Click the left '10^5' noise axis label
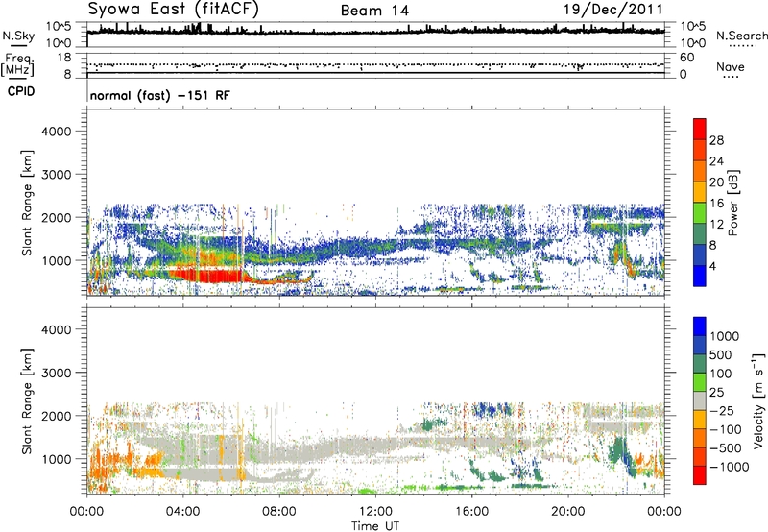This screenshot has height=532, width=768. (x=59, y=26)
